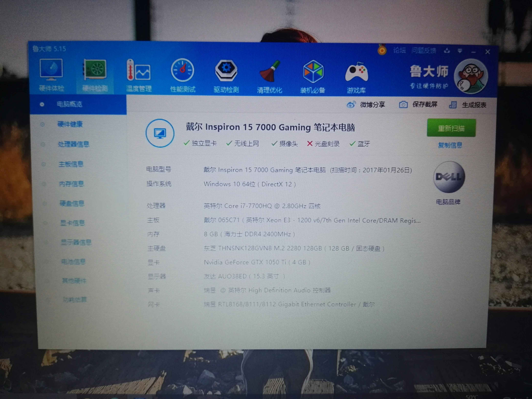Click the RTL8168 Gigabit Ethernet value
This screenshot has height=399, width=532.
[x=289, y=304]
